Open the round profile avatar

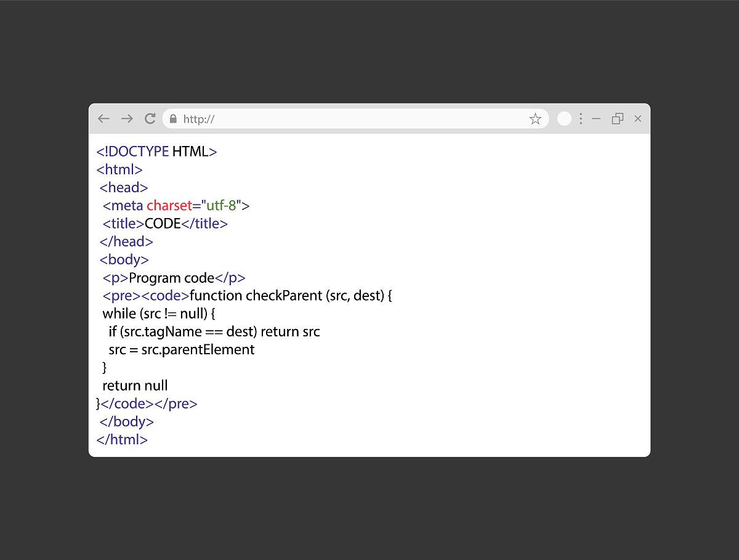[x=564, y=119]
